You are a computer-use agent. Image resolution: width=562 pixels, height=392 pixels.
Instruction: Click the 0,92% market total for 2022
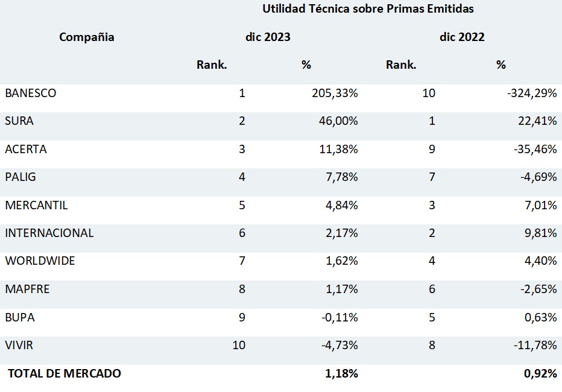pos(539,374)
